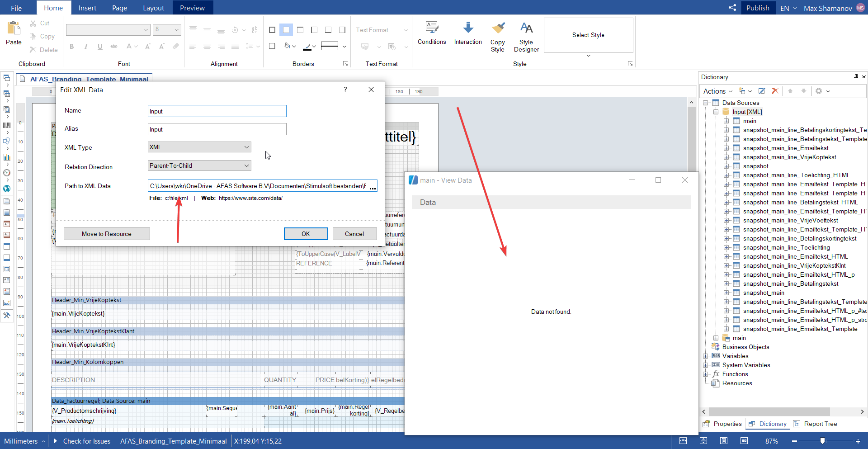Click the fit page height icon in status bar
The width and height of the screenshot is (868, 449).
point(703,441)
